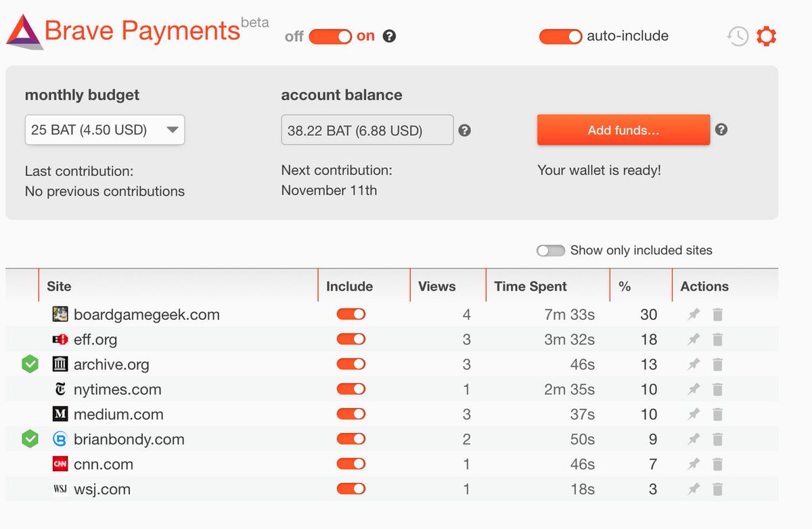Screen dimensions: 812x529
Task: Delete archive.org row
Action: click(x=718, y=365)
